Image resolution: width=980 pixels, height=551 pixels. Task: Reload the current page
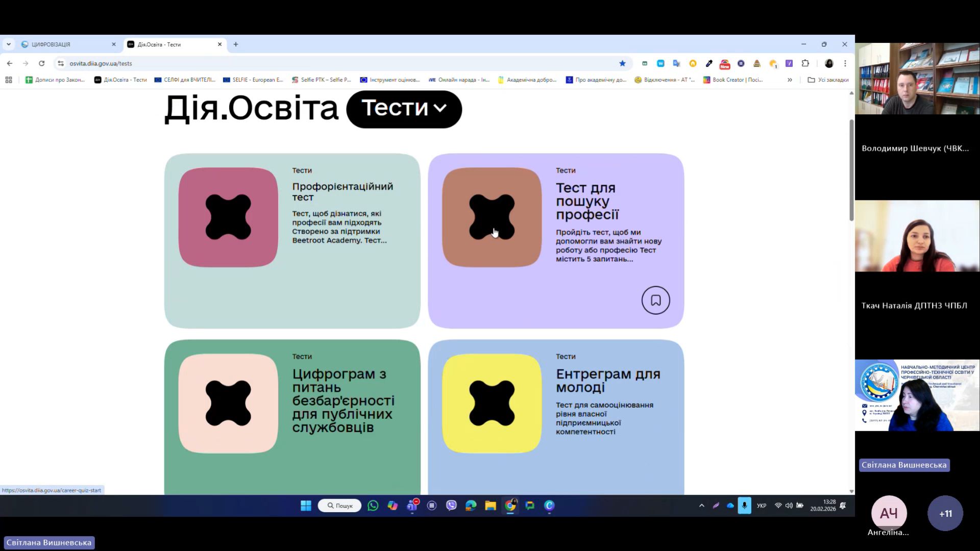click(x=42, y=63)
